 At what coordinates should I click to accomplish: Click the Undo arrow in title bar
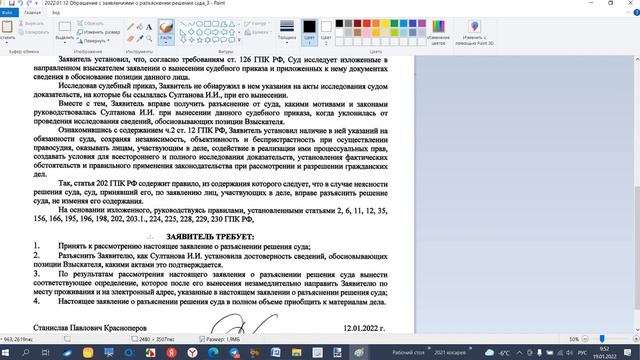point(20,3)
